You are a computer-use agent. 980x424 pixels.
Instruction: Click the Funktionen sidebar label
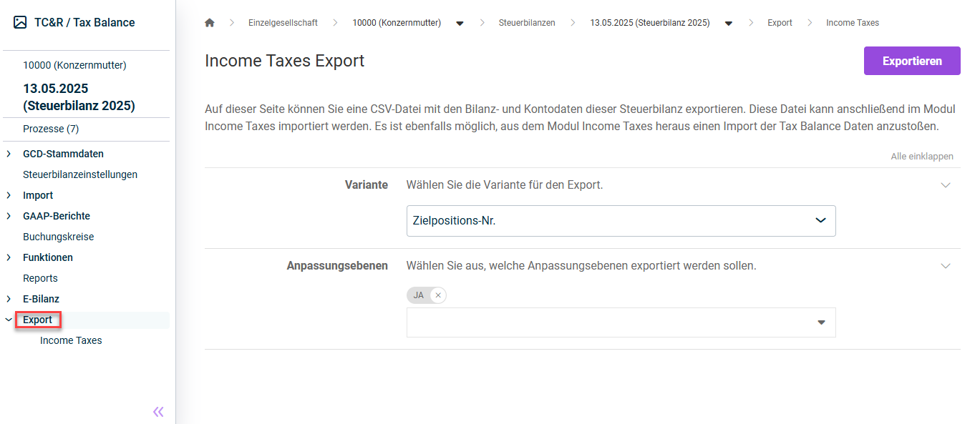pos(48,257)
